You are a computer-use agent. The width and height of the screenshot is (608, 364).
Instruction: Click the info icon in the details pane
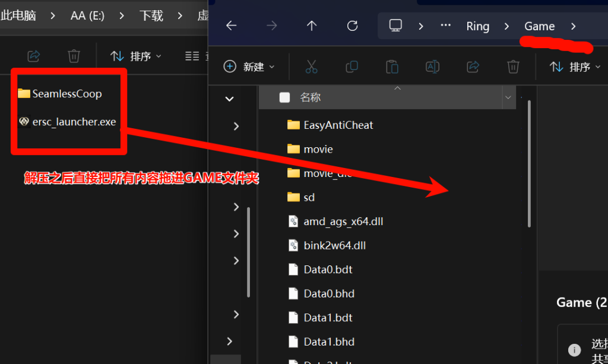(574, 350)
